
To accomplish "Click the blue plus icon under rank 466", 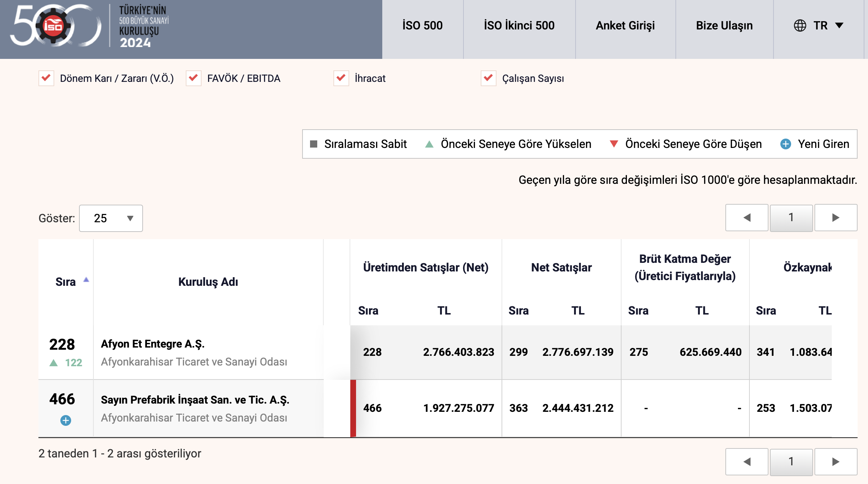I will pyautogui.click(x=66, y=420).
